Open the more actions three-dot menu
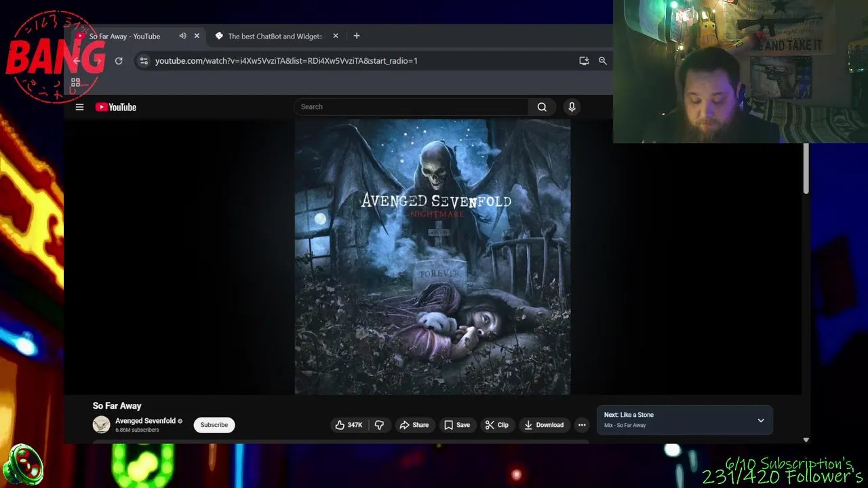Viewport: 868px width, 488px height. point(582,425)
